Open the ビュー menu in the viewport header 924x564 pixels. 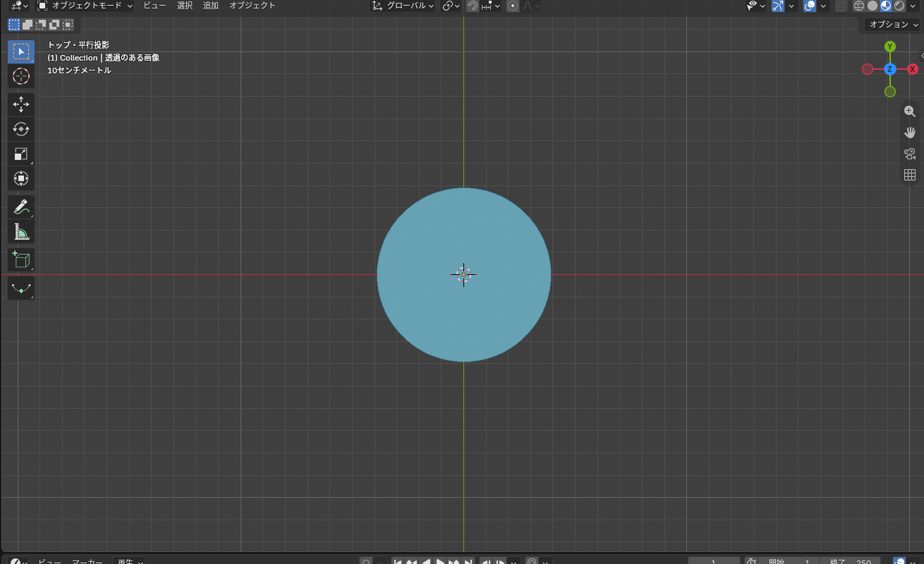tap(155, 6)
